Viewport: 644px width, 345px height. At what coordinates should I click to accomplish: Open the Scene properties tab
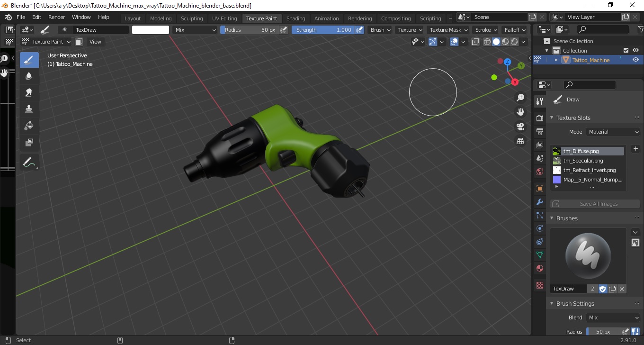tap(539, 158)
